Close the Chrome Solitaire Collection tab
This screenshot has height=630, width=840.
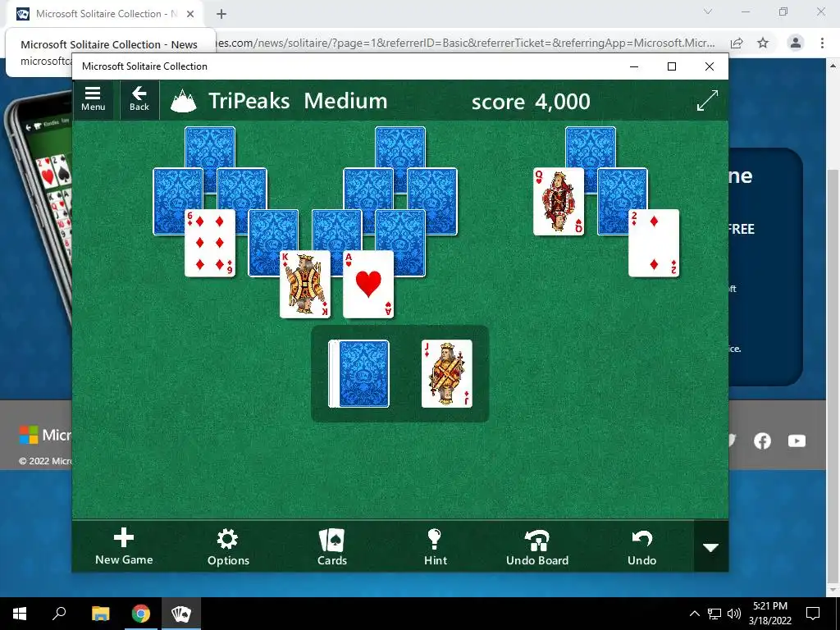(190, 14)
